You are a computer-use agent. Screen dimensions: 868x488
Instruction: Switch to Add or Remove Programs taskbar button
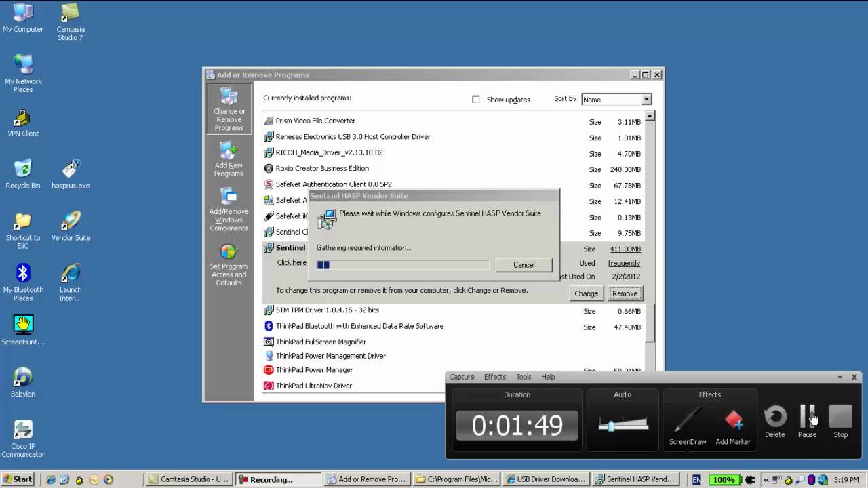pos(367,479)
